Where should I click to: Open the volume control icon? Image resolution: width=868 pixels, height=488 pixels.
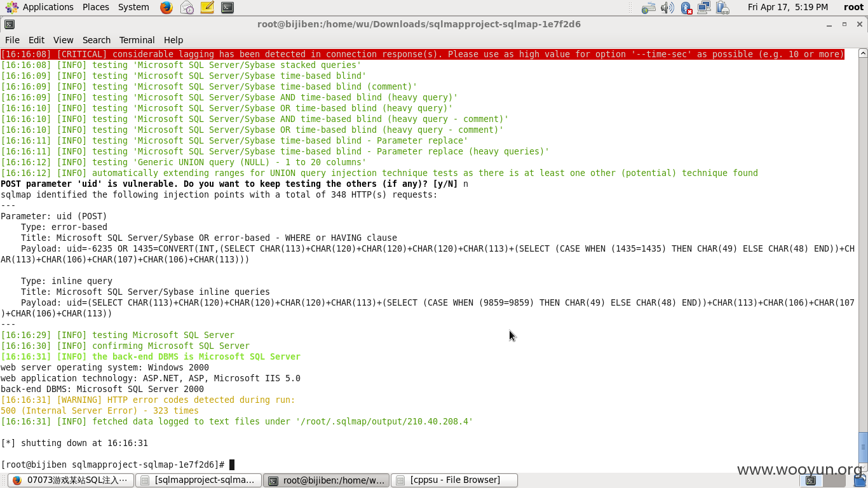click(x=667, y=8)
